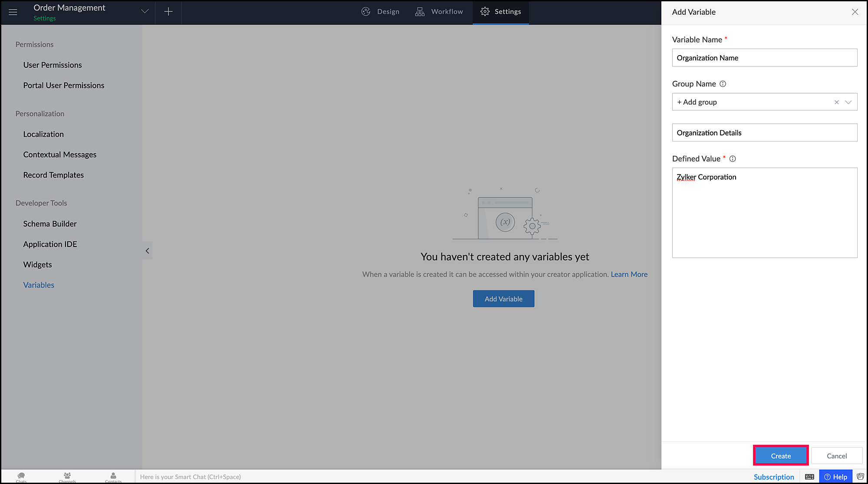Click the Help button

835,477
